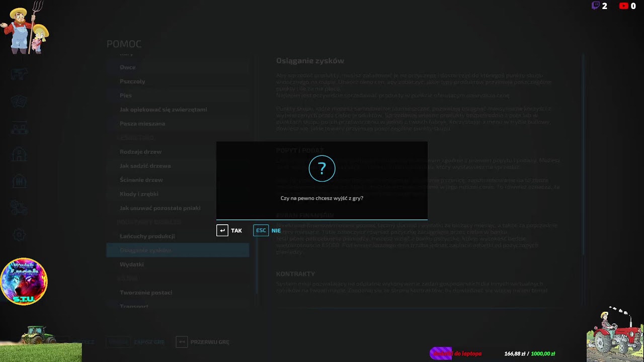The height and width of the screenshot is (362, 644).
Task: Click the S.T.U. wolf channel logo
Action: point(24,282)
